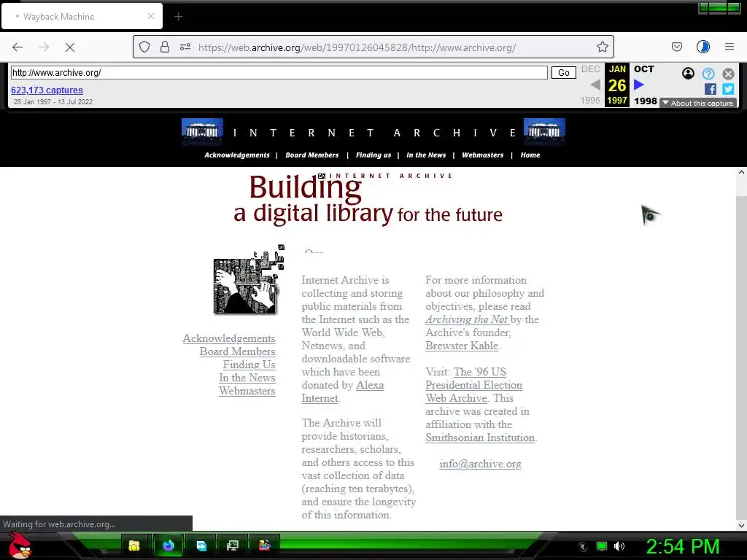Click right Internet Archive building logo

pyautogui.click(x=544, y=131)
